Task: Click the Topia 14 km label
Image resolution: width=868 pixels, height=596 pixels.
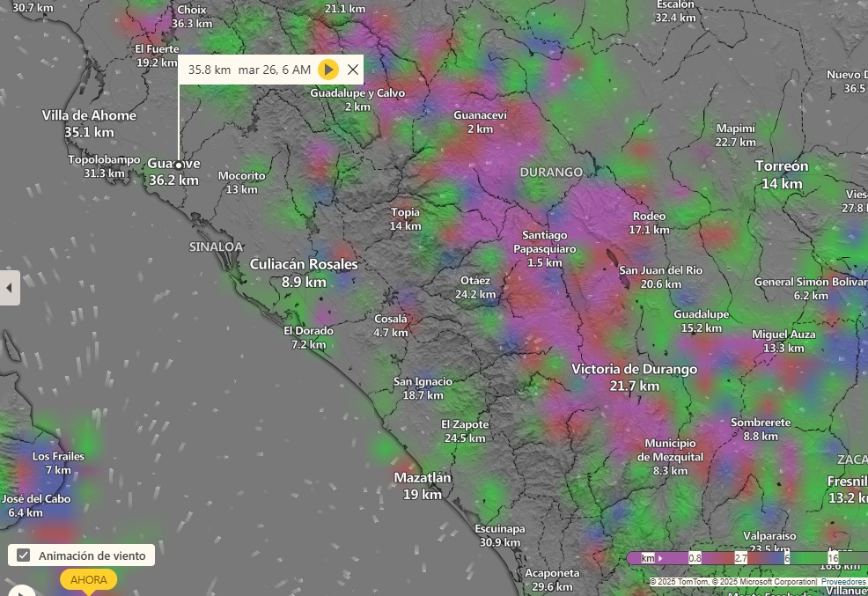Action: pos(405,218)
